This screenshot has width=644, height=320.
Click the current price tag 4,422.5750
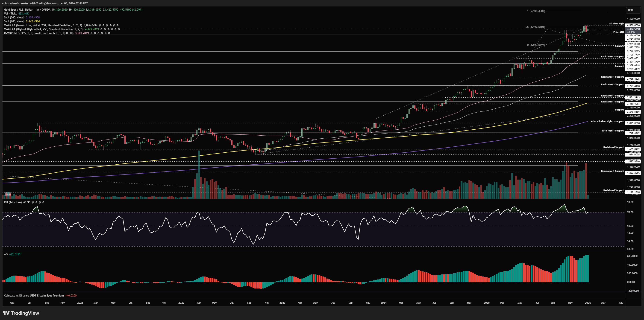click(633, 29)
